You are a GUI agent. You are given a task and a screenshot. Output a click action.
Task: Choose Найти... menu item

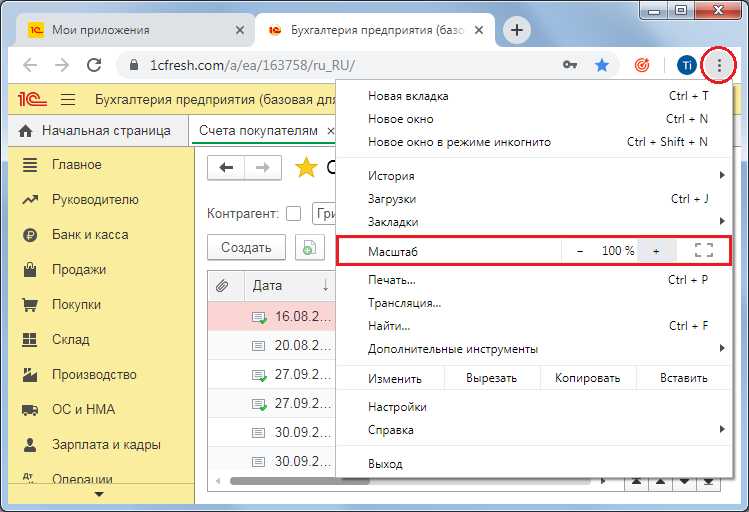pyautogui.click(x=534, y=326)
